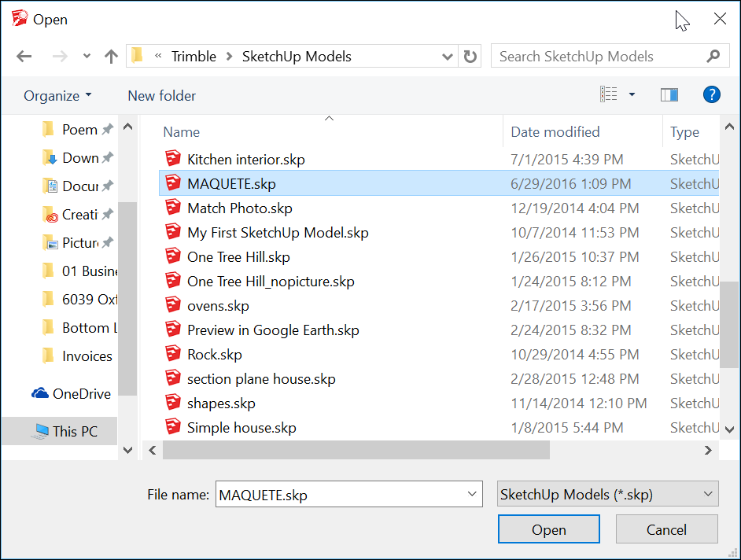
Task: Refresh the SketchUp Models folder view
Action: [x=470, y=56]
